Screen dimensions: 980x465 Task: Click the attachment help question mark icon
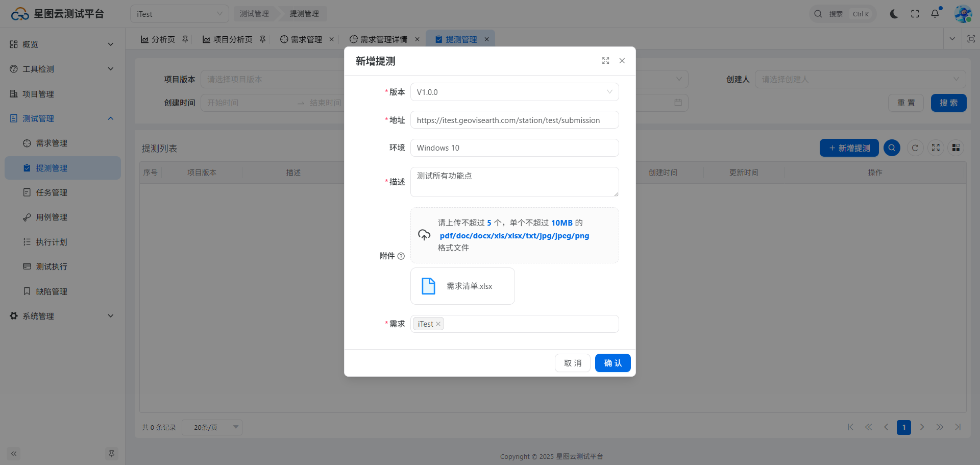[401, 256]
